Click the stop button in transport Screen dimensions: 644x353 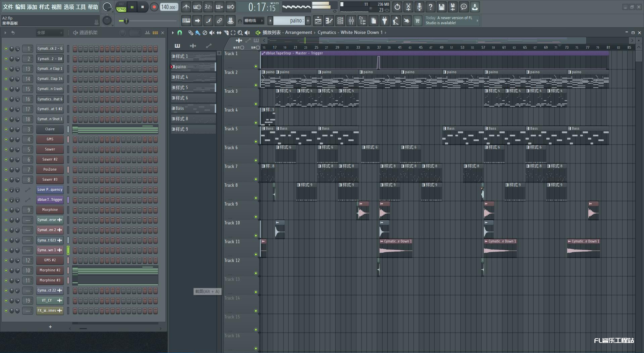(x=143, y=7)
